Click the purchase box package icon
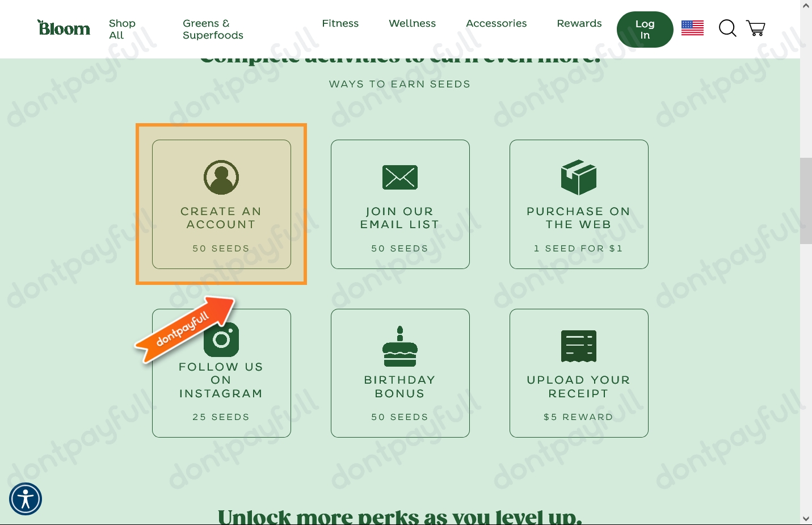812x525 pixels. (579, 177)
